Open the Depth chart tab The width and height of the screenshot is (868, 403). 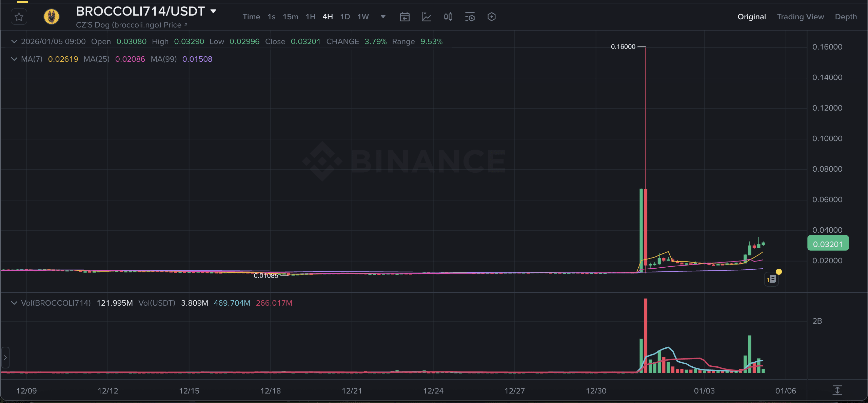846,16
